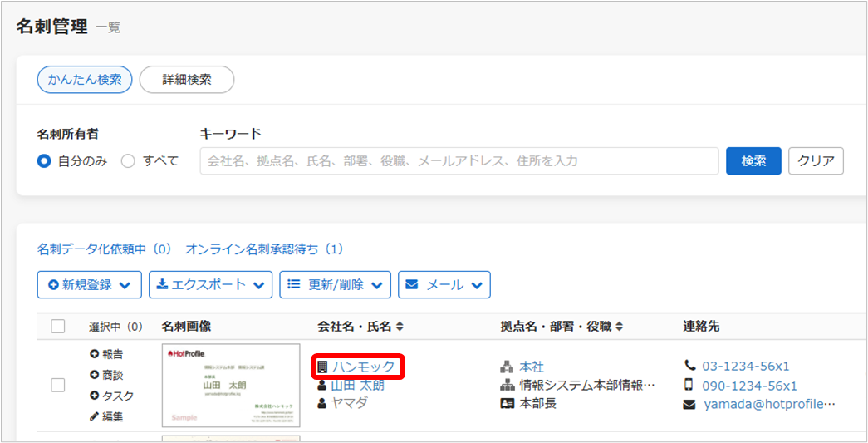868x443 pixels.
Task: Select the かんたん検索 tab
Action: [x=85, y=80]
